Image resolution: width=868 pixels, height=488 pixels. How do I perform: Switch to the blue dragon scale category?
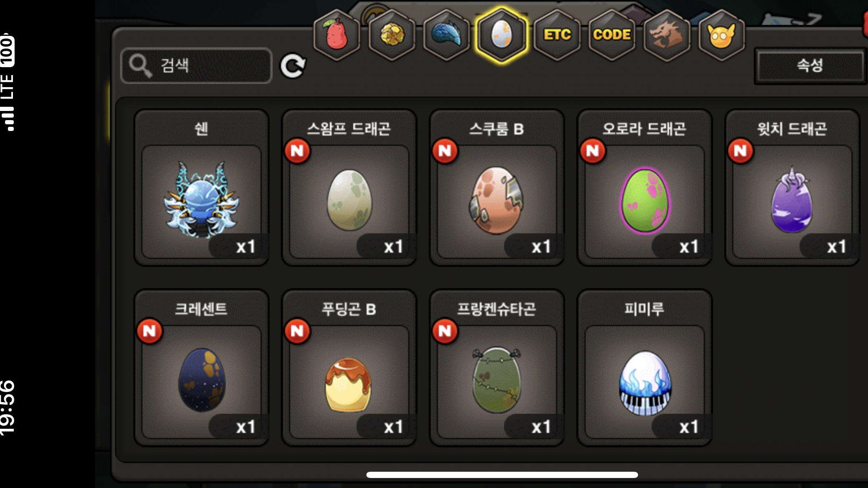[x=447, y=35]
